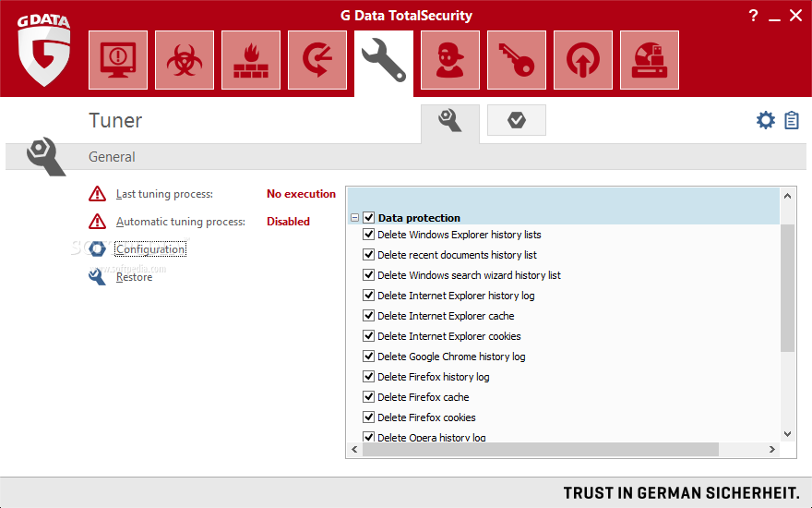The width and height of the screenshot is (812, 508).
Task: Click the list's scroll up arrow
Action: 787,196
